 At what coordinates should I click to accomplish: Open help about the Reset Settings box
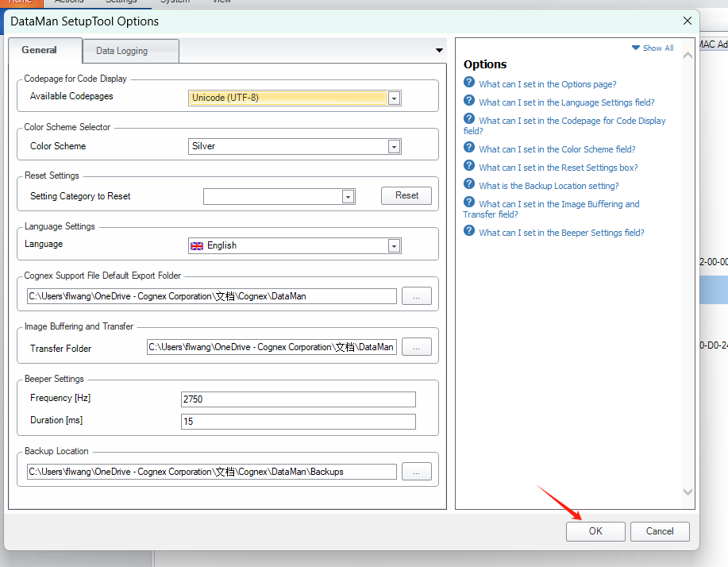(558, 168)
